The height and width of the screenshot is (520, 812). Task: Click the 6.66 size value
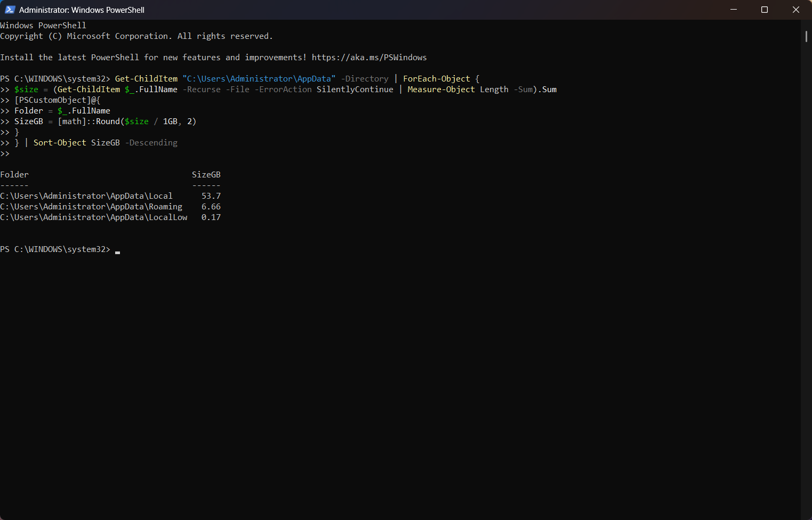point(211,207)
